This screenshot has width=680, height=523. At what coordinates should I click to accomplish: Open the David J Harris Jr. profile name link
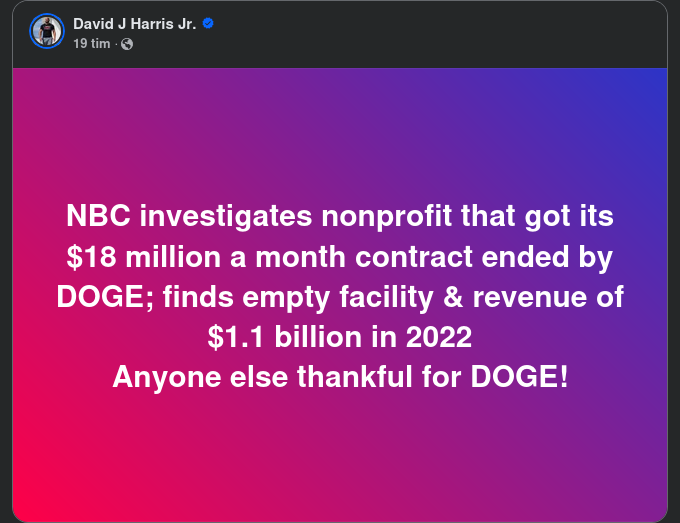(x=135, y=22)
